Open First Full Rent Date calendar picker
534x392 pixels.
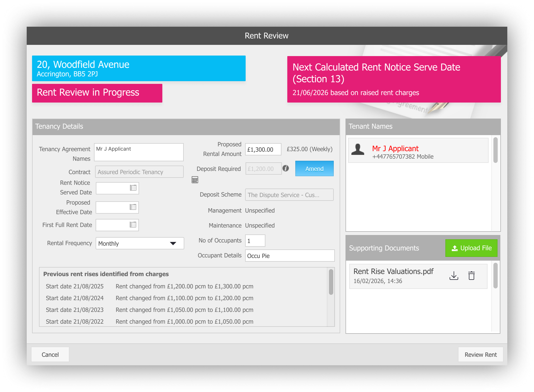coord(133,225)
